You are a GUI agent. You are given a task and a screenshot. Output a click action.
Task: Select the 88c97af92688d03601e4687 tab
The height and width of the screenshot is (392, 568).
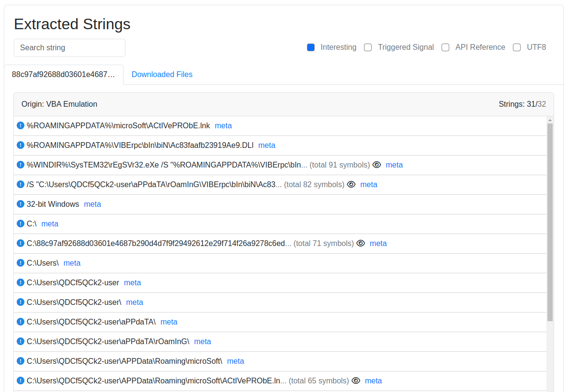point(64,74)
